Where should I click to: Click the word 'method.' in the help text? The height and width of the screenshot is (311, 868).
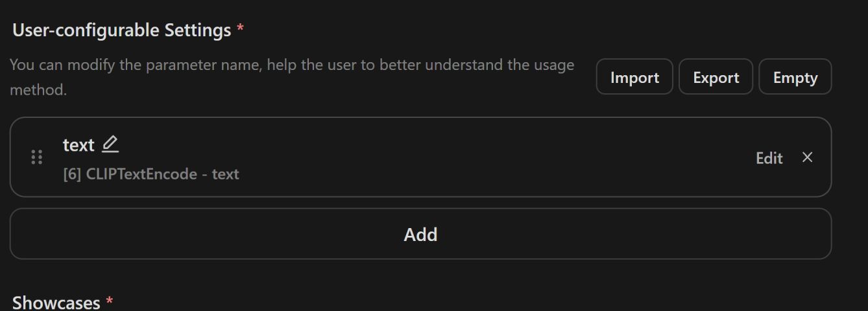click(x=38, y=90)
